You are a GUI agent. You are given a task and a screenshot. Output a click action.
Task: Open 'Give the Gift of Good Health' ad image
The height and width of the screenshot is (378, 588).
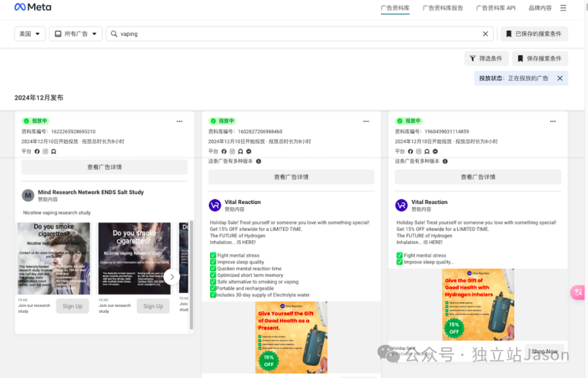(x=478, y=305)
